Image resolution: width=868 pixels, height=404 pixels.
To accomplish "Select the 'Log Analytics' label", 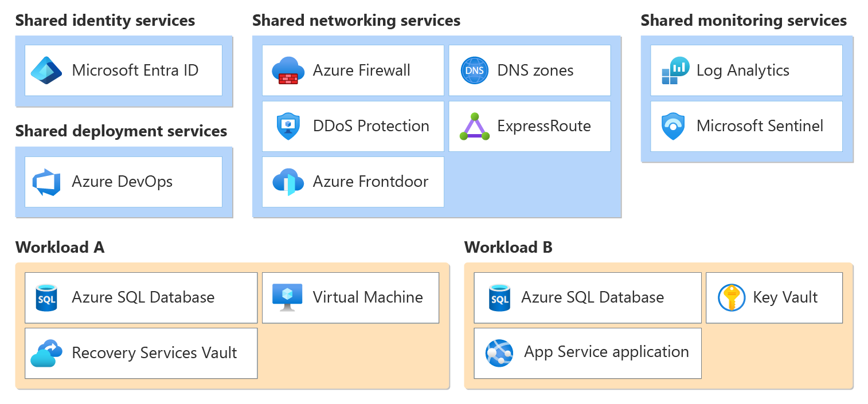I will tap(743, 71).
